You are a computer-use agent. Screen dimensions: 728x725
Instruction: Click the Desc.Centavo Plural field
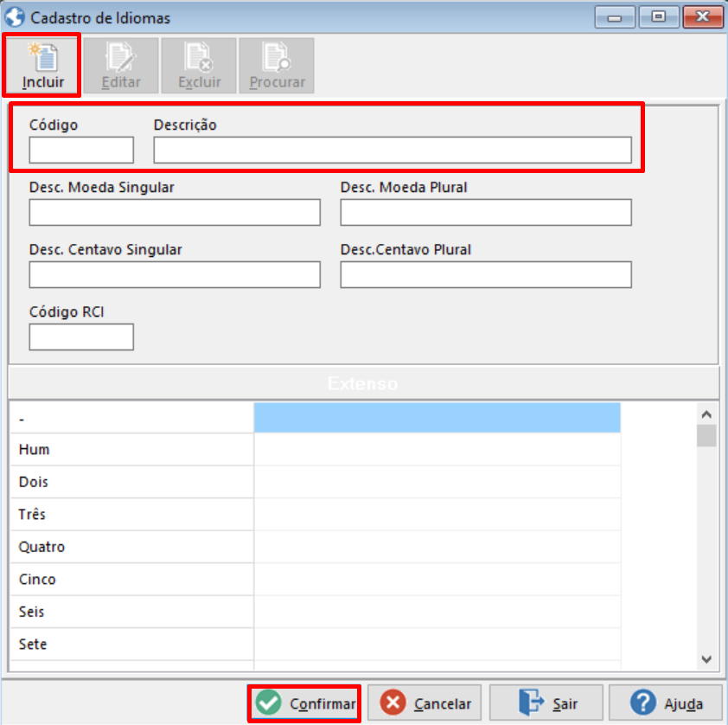point(486,274)
